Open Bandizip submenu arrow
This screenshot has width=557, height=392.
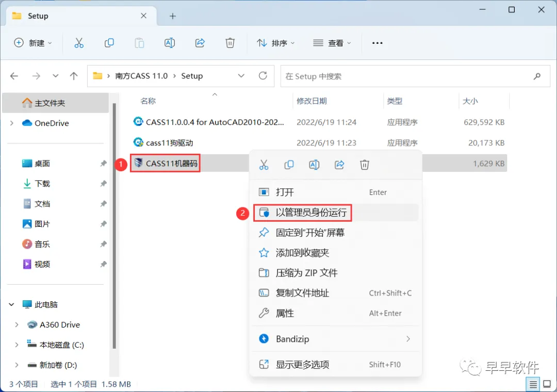(408, 339)
